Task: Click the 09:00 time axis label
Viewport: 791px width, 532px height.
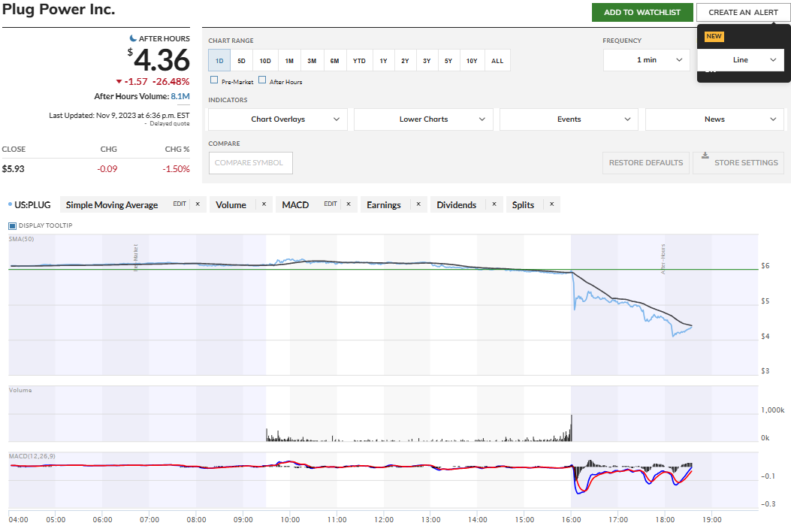Action: click(x=243, y=519)
